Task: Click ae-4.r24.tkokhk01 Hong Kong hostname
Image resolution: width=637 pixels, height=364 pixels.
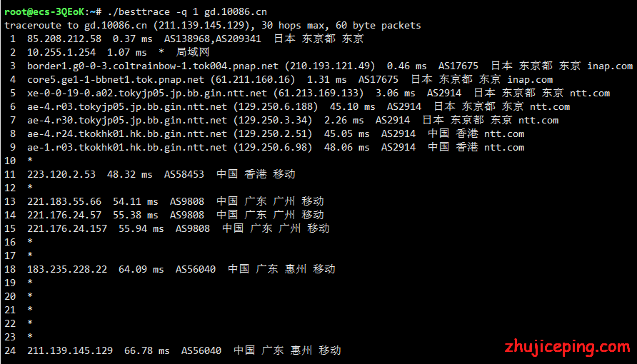Action: point(127,134)
